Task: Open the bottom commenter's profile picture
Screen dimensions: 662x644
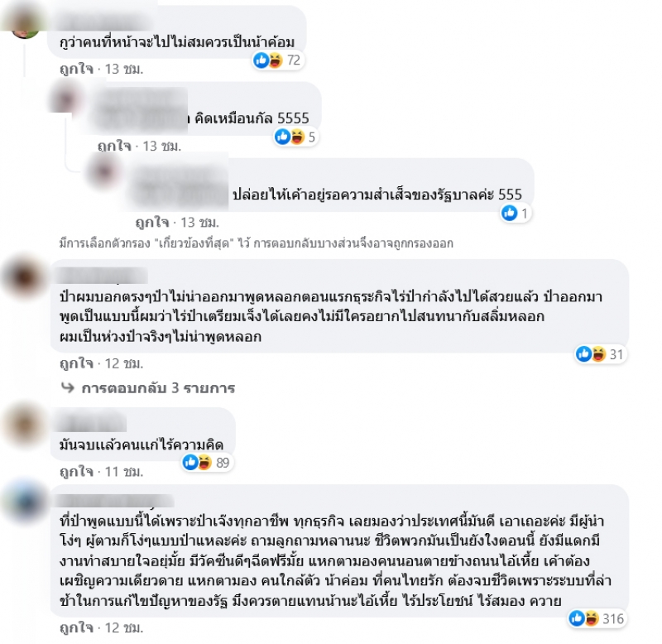Action: tap(25, 502)
